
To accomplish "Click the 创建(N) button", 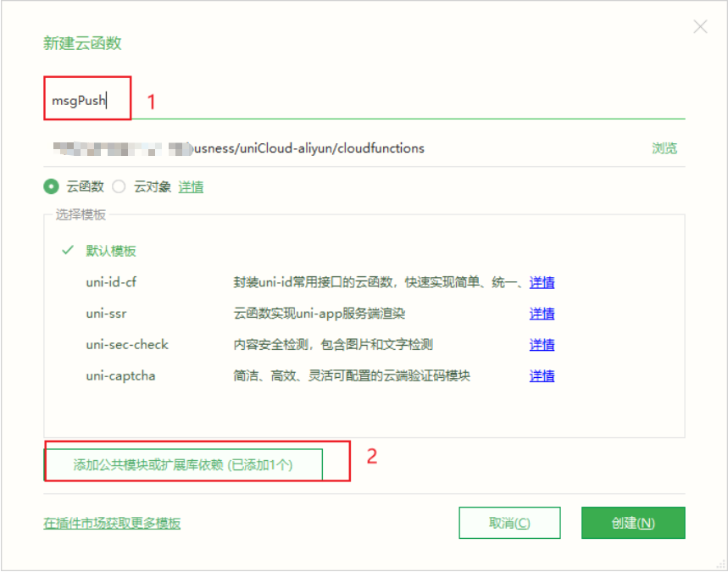I will 632,523.
